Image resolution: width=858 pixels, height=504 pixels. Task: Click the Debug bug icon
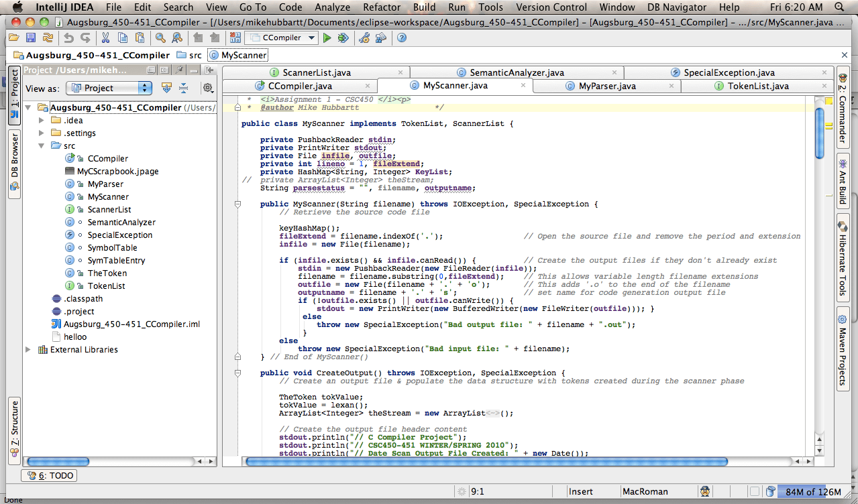click(x=343, y=38)
